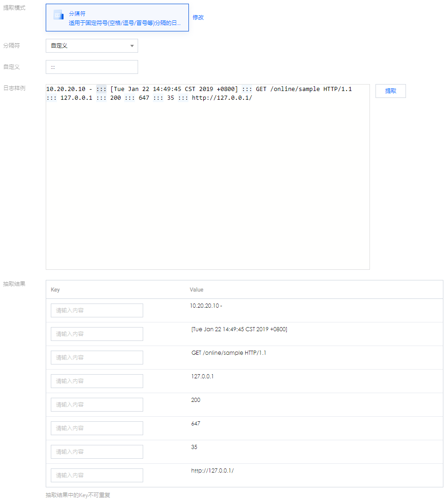This screenshot has width=448, height=504.
Task: Select the 分隔符 extraction mode card
Action: coord(117,18)
